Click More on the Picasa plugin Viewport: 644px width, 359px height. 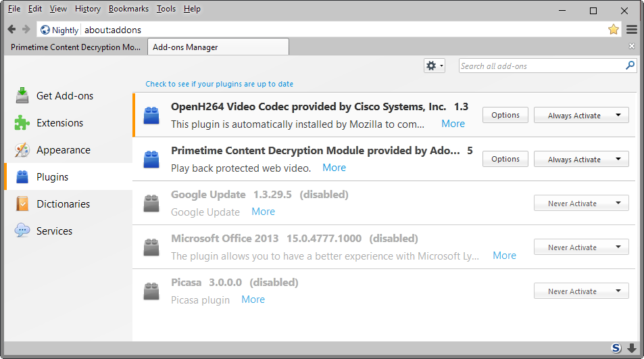point(253,300)
